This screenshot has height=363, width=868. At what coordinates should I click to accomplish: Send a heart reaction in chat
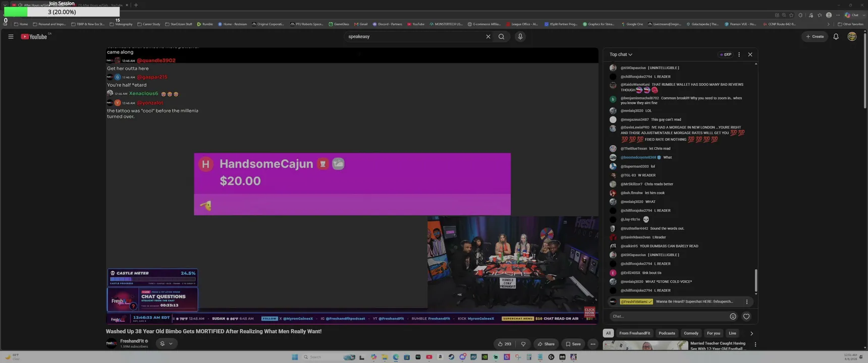click(x=746, y=316)
